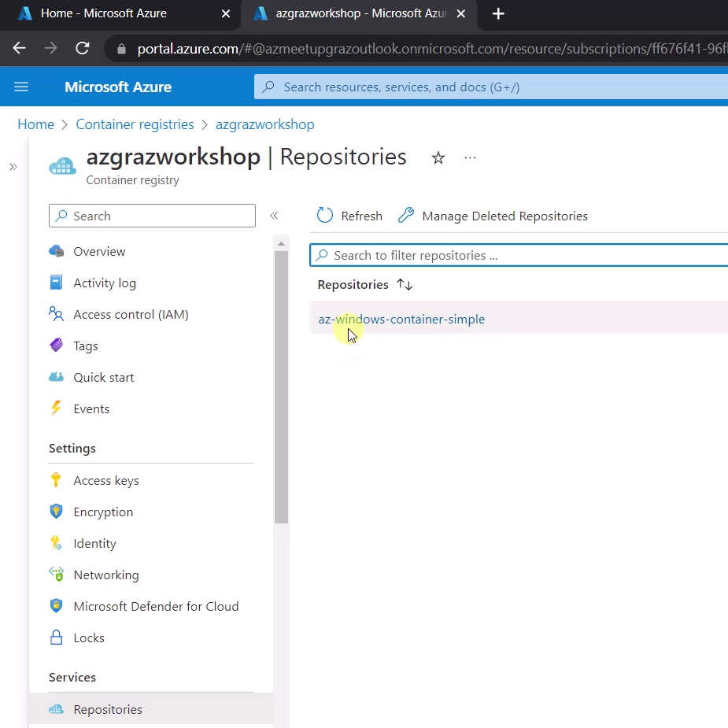Collapse the resource menu sidebar

point(274,216)
